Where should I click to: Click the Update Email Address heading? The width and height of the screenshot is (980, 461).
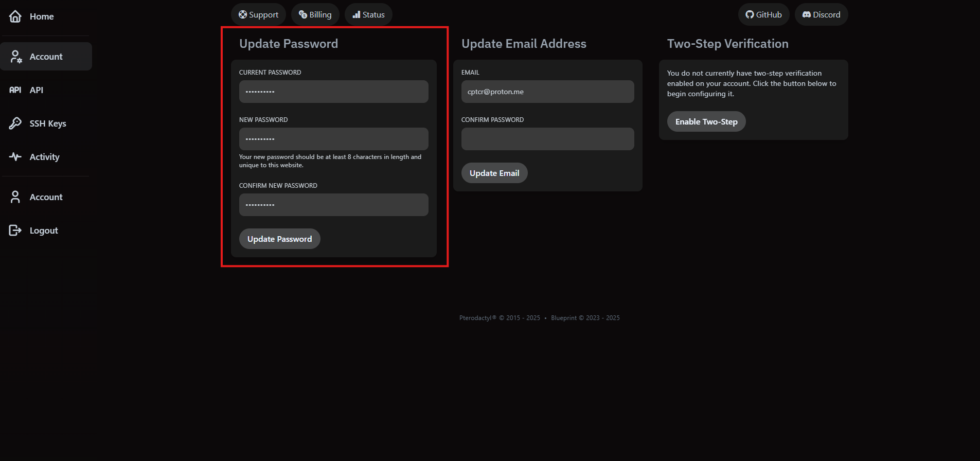coord(524,44)
